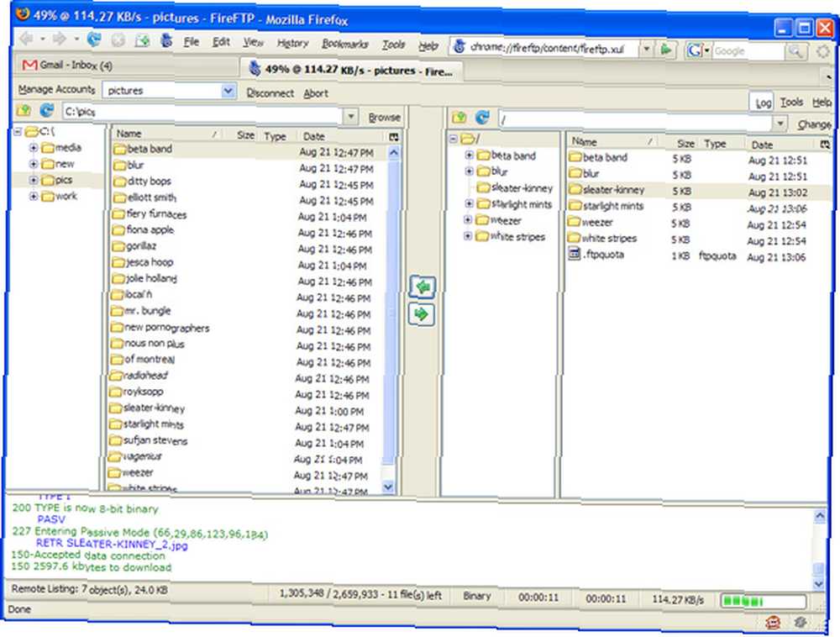Click the search magnifier icon
The image size is (840, 637).
click(795, 51)
